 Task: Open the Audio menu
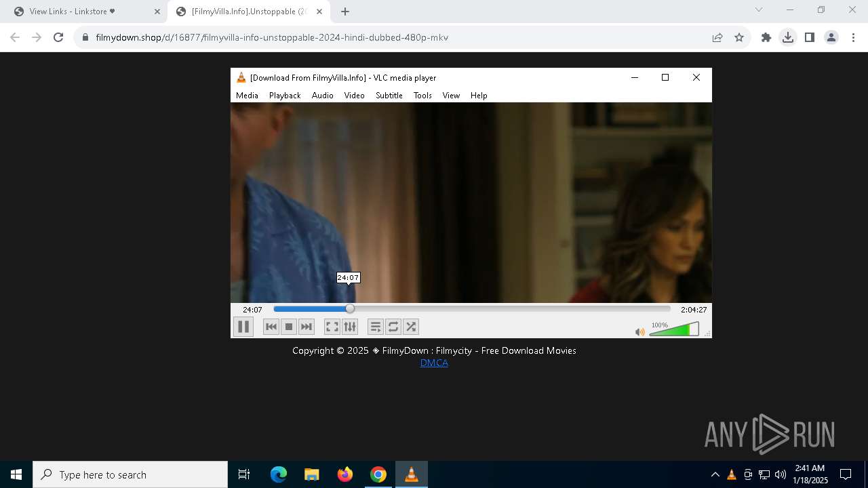(x=323, y=96)
